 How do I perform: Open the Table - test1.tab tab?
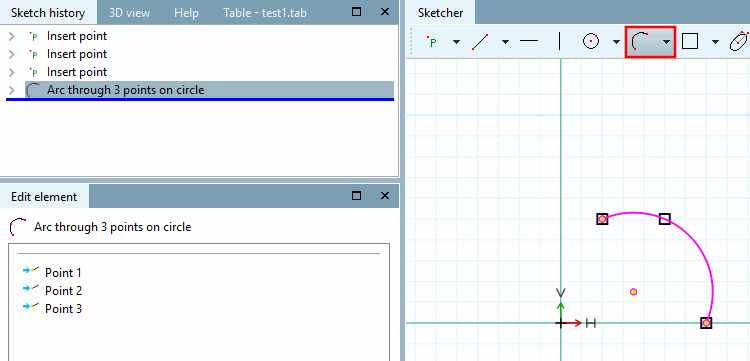click(265, 12)
